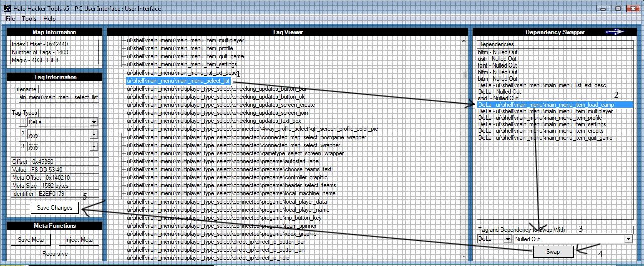The width and height of the screenshot is (644, 266).
Task: Open Tag Type 1 DeLa dropdown
Action: click(x=94, y=122)
